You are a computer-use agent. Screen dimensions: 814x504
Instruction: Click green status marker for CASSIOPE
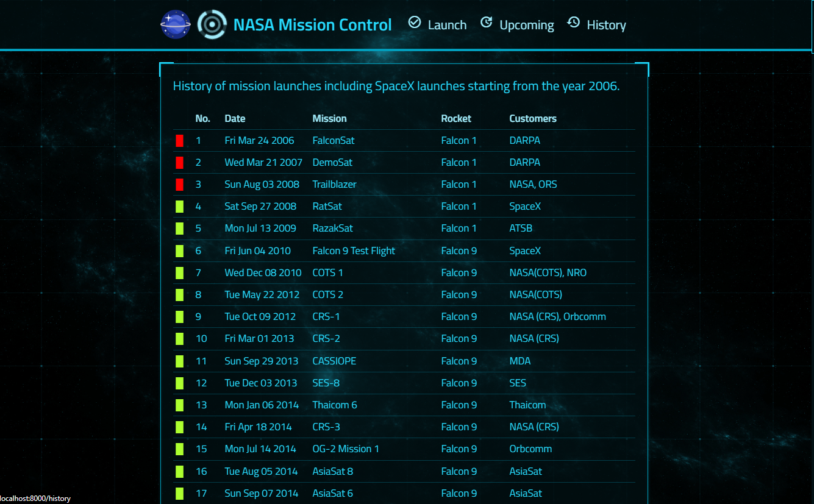pos(180,361)
